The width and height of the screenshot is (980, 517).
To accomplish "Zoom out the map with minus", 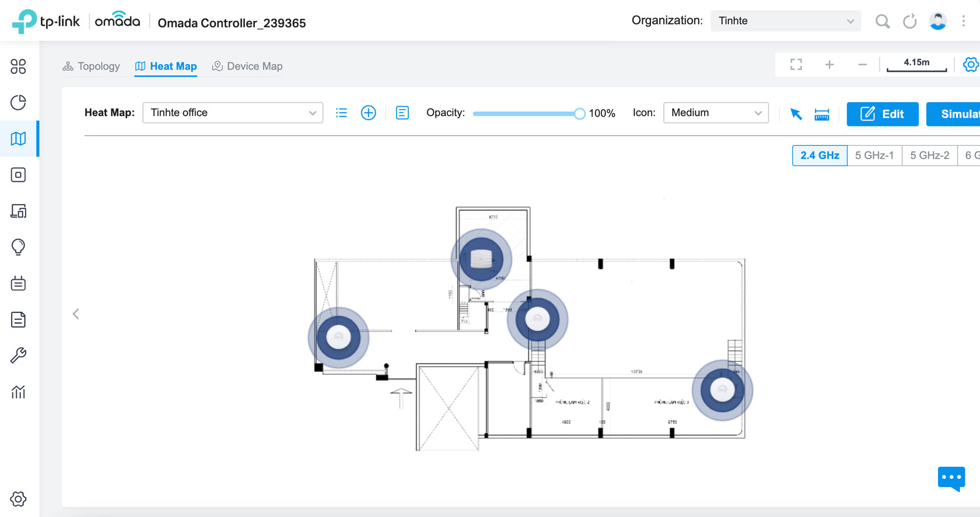I will pos(862,64).
